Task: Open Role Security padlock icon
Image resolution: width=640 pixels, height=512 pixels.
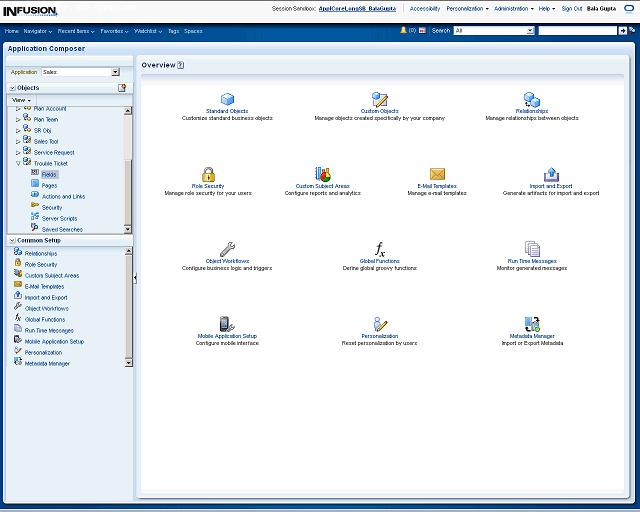Action: point(208,174)
